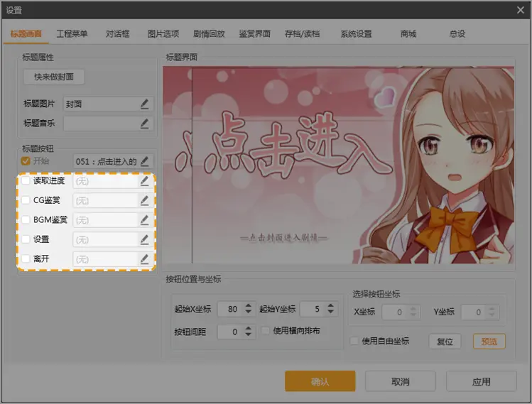Click the edit pencil for 离开 row
Screen dimensions: 532x404
tap(144, 259)
